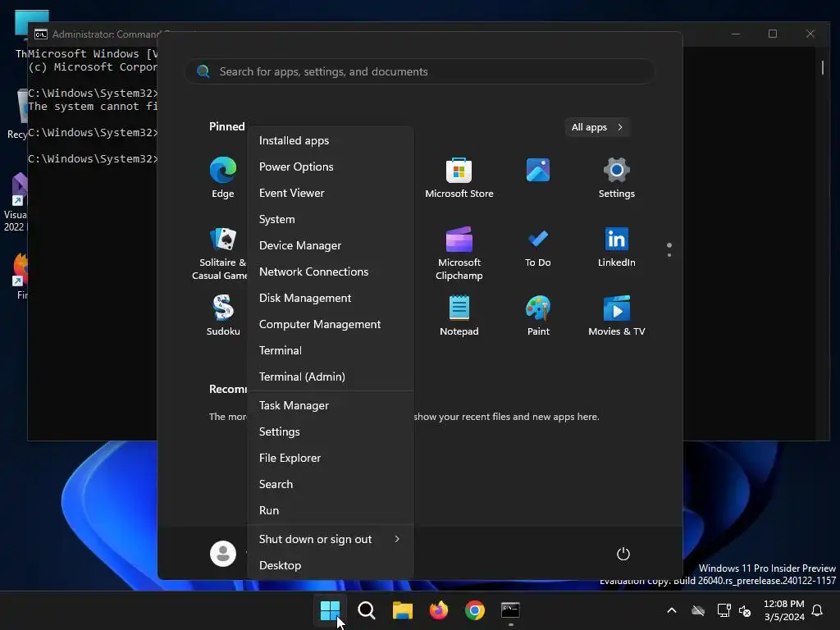Select Desktop menu entry
Image resolution: width=840 pixels, height=630 pixels.
(330, 566)
